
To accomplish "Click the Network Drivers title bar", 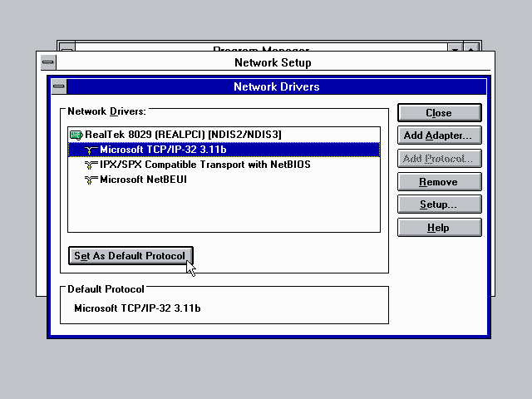I will pos(277,86).
